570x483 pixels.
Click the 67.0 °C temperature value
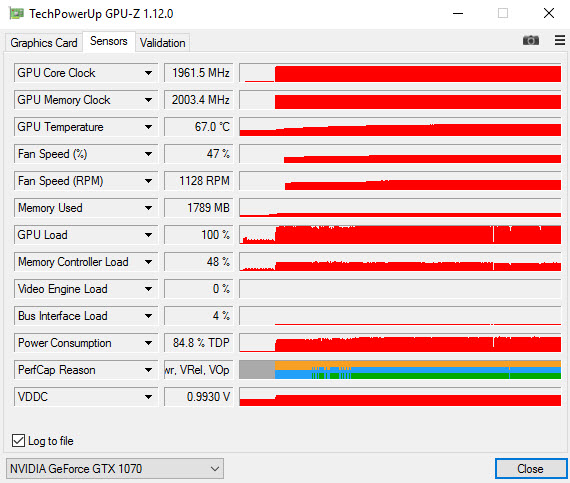[x=198, y=127]
